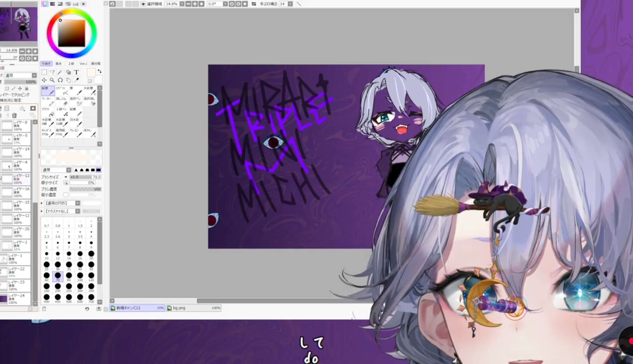Select the magic wand tool
Viewport: 633px width, 364px height.
60,72
